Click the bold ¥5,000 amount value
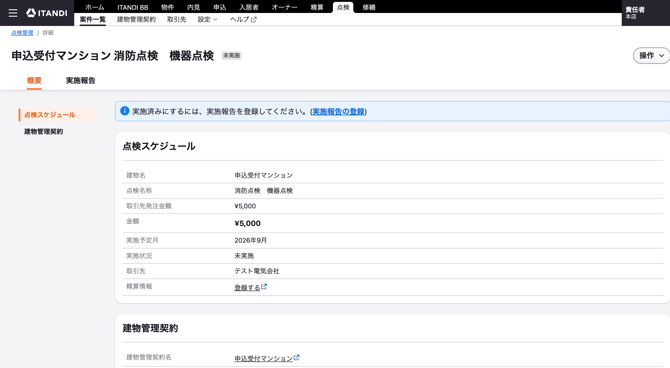 click(247, 224)
